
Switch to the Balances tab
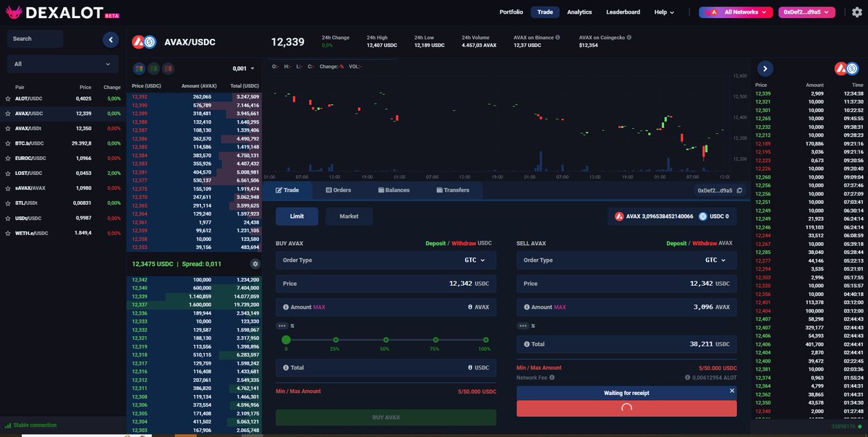click(x=393, y=190)
